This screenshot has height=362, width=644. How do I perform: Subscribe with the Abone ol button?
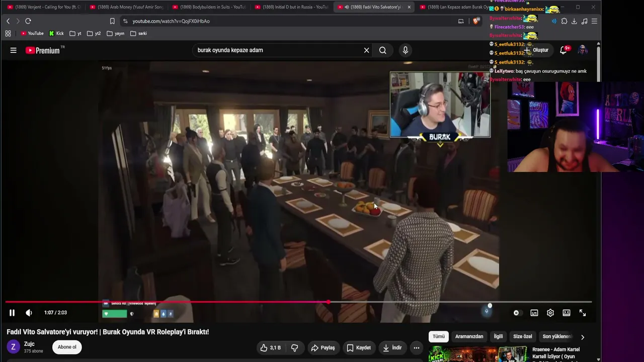(x=67, y=347)
